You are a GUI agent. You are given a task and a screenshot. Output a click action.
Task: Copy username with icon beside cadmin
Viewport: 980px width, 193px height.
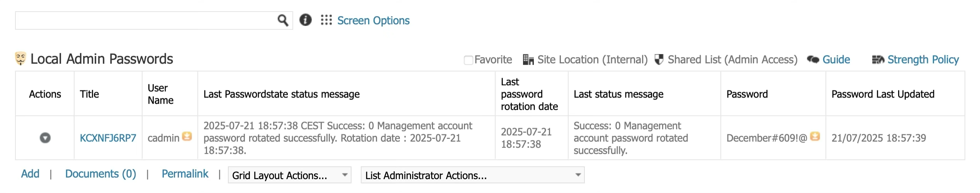[x=187, y=137]
